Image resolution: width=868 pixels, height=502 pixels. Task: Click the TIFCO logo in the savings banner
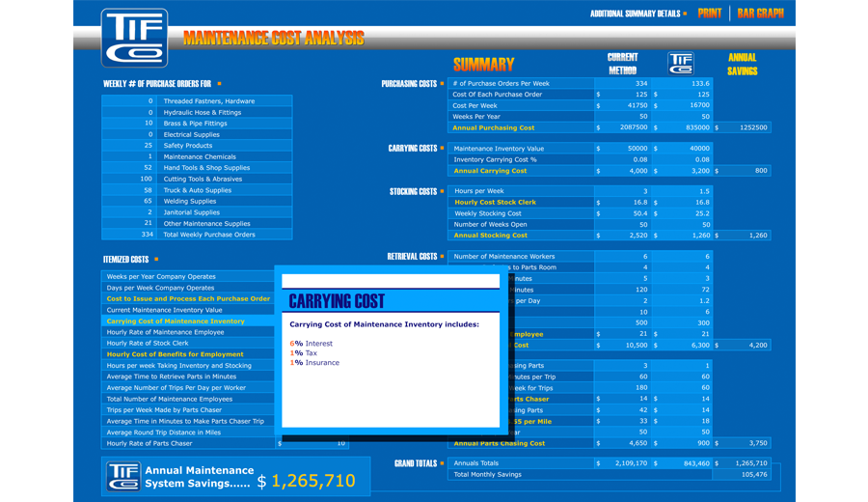(122, 478)
